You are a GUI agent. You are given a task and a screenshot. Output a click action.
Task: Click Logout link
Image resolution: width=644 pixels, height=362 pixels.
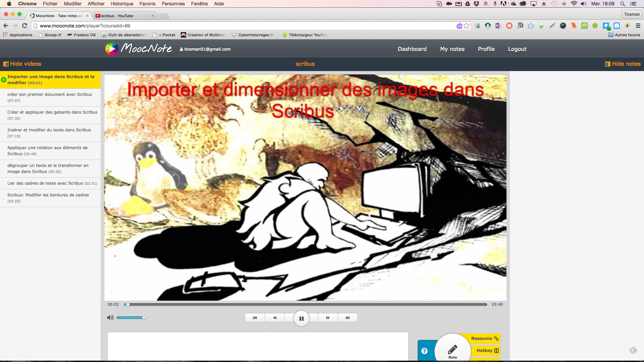click(517, 49)
